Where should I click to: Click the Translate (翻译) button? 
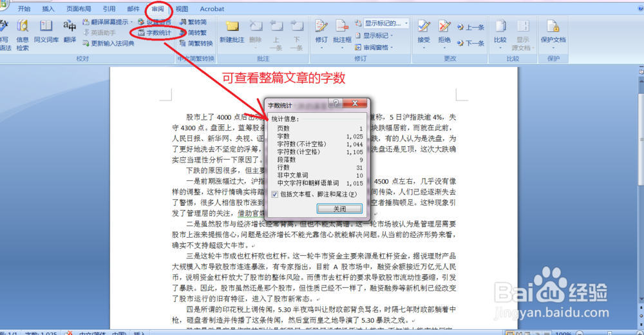tap(70, 32)
